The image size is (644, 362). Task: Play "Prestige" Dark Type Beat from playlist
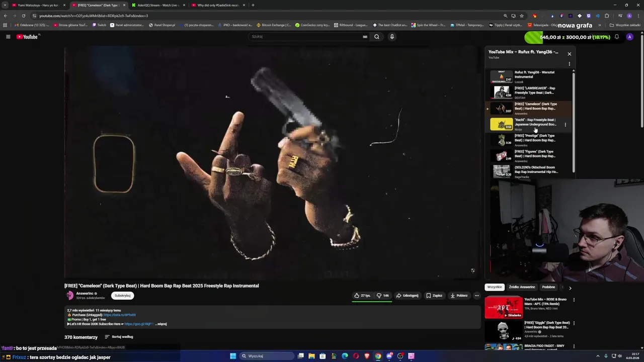pyautogui.click(x=530, y=140)
